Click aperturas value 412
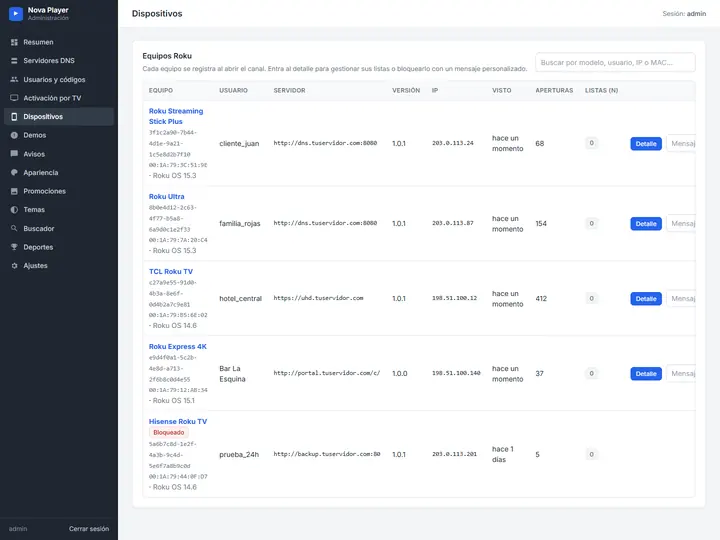 click(541, 298)
